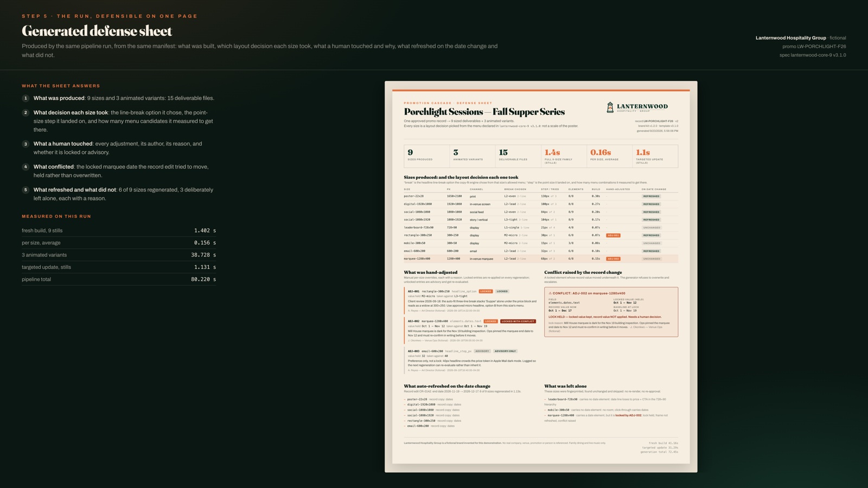Click 'generation total 72.45s' footer text
The width and height of the screenshot is (868, 488).
659,452
